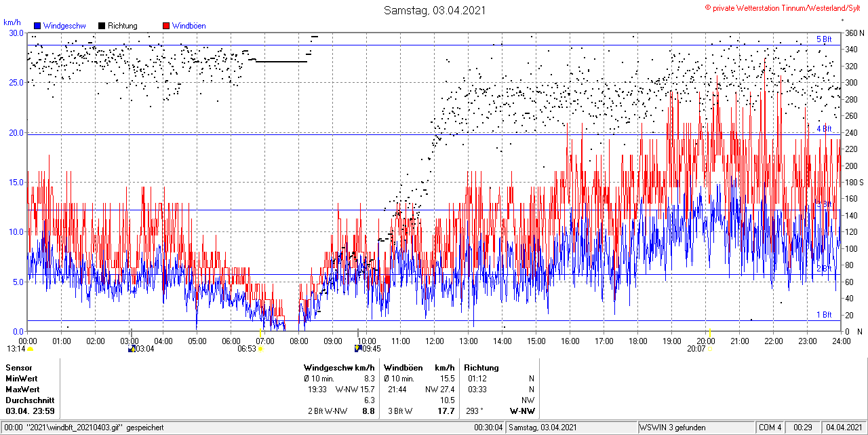Click the 18:00 time axis label
Viewport: 868px width, 435px height.
point(637,341)
